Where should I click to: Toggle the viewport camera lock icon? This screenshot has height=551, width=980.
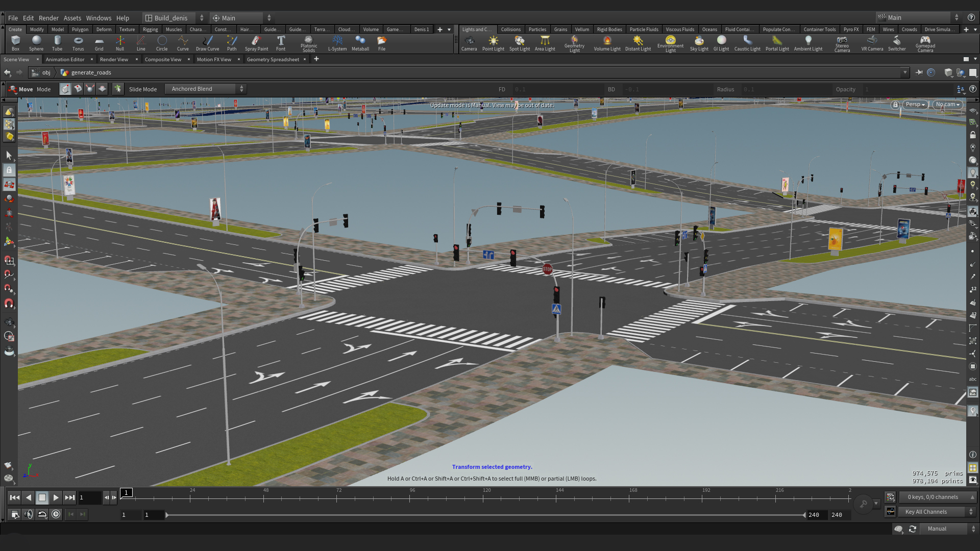point(895,105)
